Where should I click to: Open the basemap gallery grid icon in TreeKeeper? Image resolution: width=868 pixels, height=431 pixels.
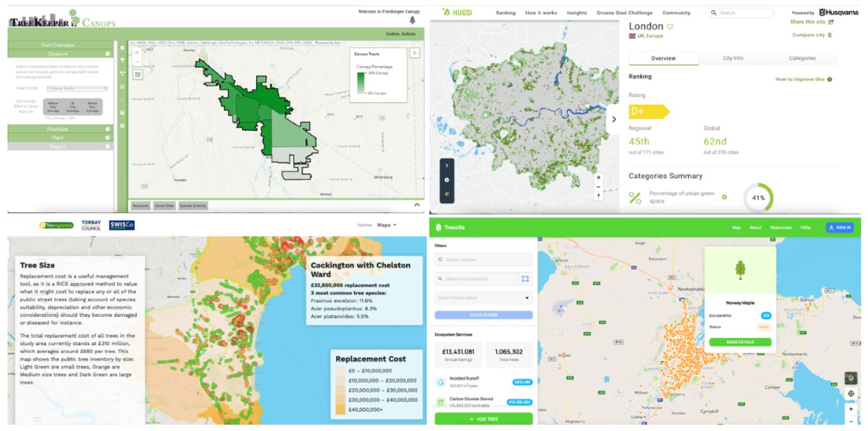(x=137, y=74)
